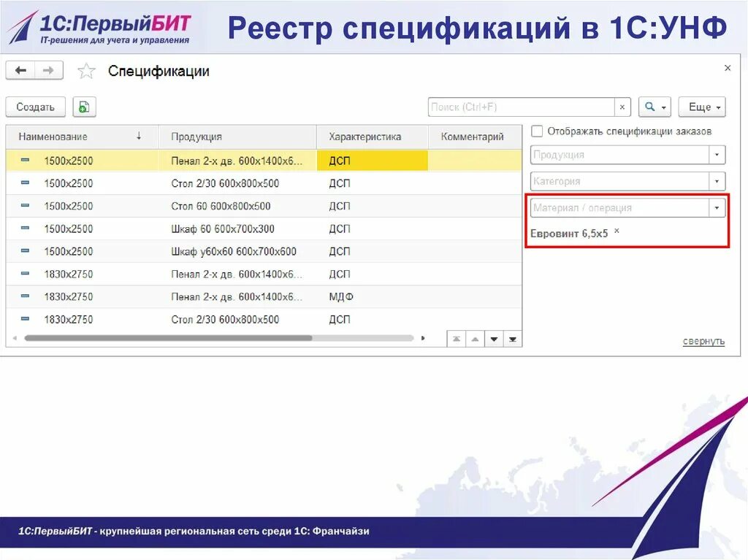Click the Продукция column header
The width and height of the screenshot is (748, 560).
[x=237, y=137]
